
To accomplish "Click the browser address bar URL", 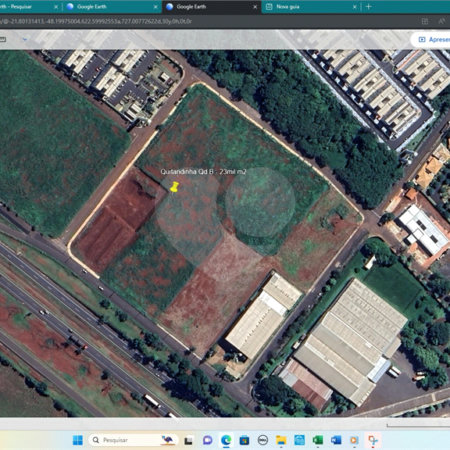I will click(x=96, y=21).
